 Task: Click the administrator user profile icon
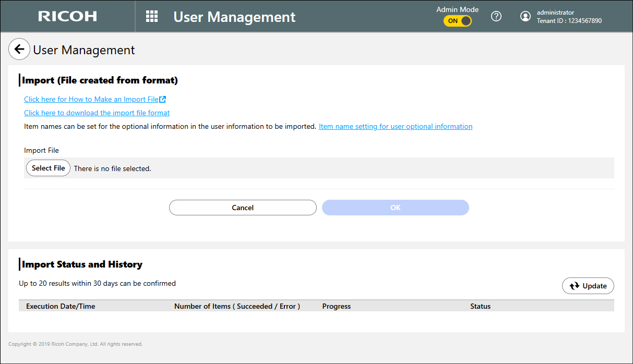(x=525, y=16)
